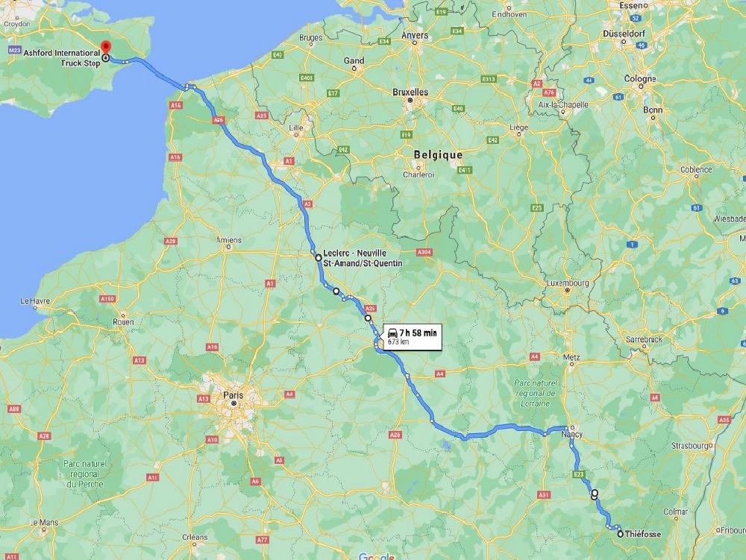Image resolution: width=746 pixels, height=560 pixels.
Task: Click the car icon in route duration box
Action: point(393,333)
